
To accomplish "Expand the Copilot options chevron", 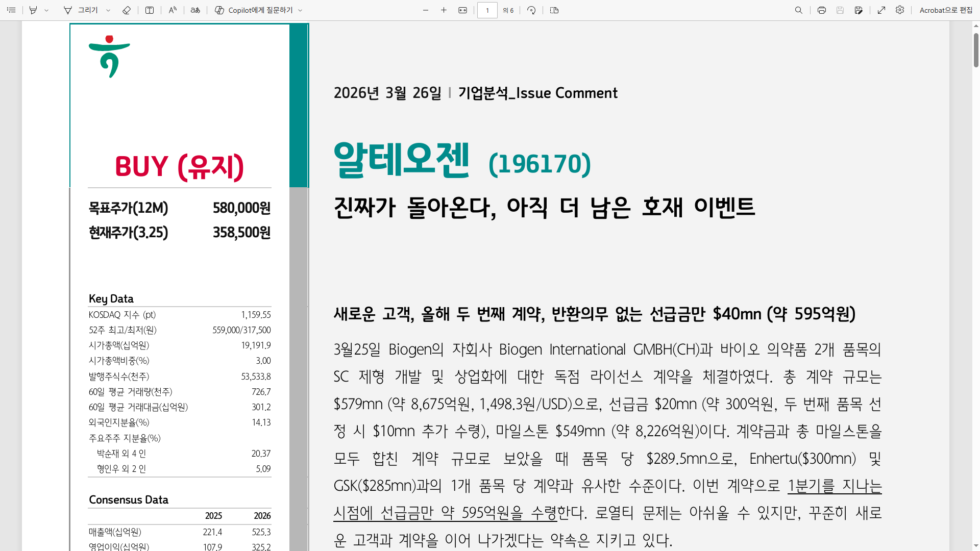I will [x=301, y=10].
